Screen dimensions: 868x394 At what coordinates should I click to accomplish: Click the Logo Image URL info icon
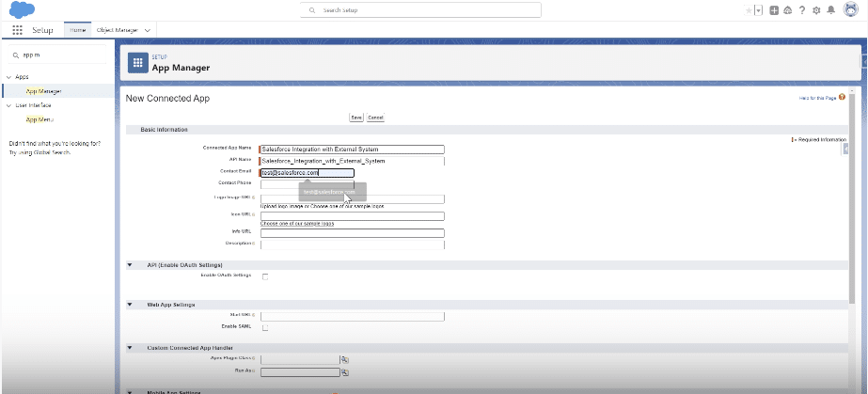pyautogui.click(x=254, y=197)
